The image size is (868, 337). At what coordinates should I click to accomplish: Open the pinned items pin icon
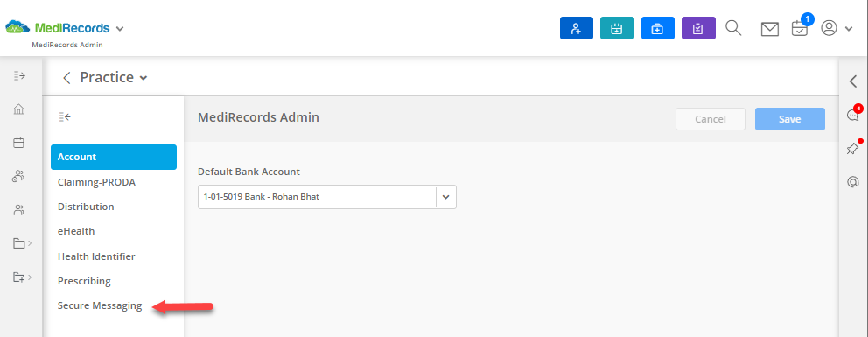853,148
